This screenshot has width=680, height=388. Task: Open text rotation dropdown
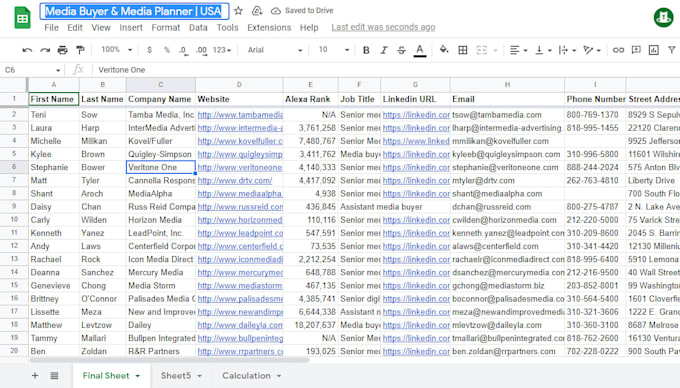click(592, 50)
